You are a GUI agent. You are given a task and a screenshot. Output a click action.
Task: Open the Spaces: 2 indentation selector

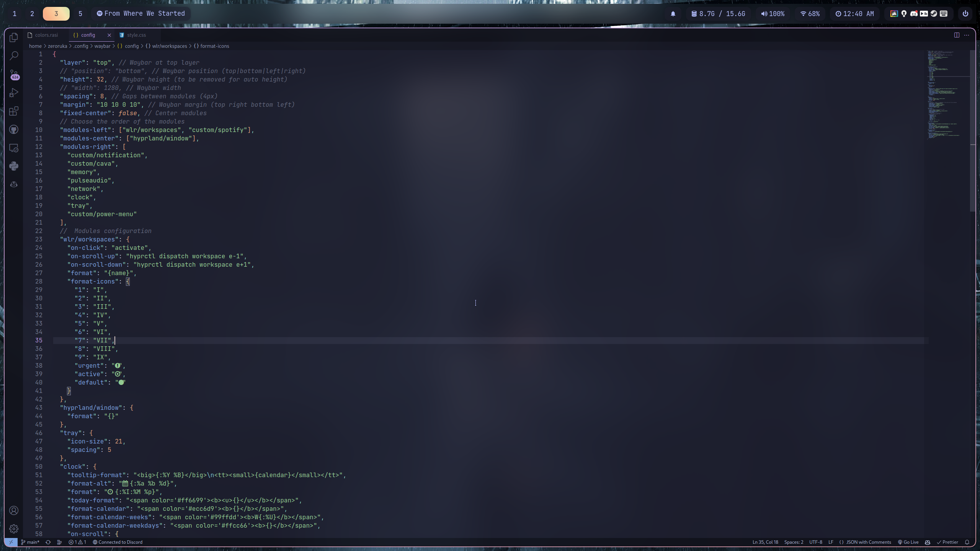(794, 542)
